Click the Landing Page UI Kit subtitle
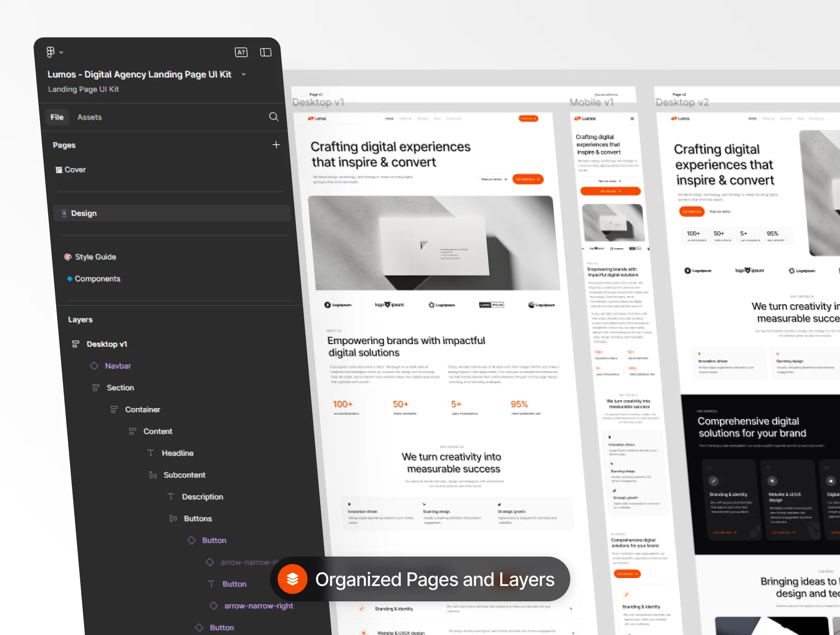 click(84, 89)
